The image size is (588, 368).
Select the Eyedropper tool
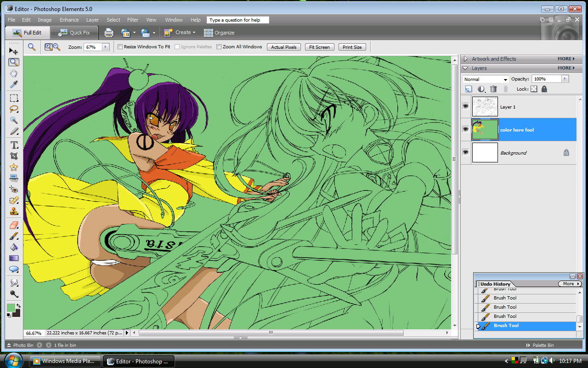pyautogui.click(x=14, y=85)
